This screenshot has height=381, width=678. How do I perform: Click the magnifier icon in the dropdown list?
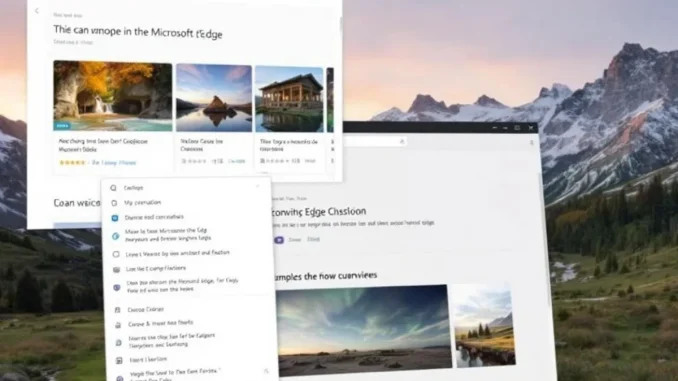pyautogui.click(x=113, y=188)
